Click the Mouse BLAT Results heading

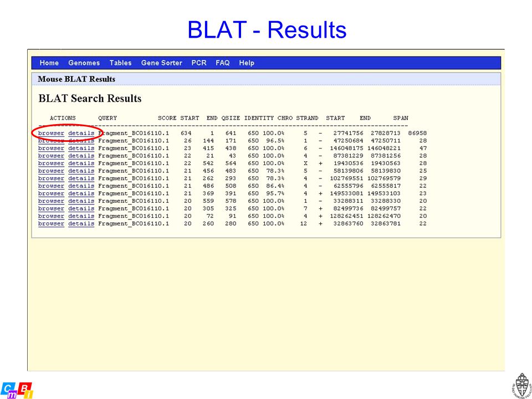click(x=76, y=79)
